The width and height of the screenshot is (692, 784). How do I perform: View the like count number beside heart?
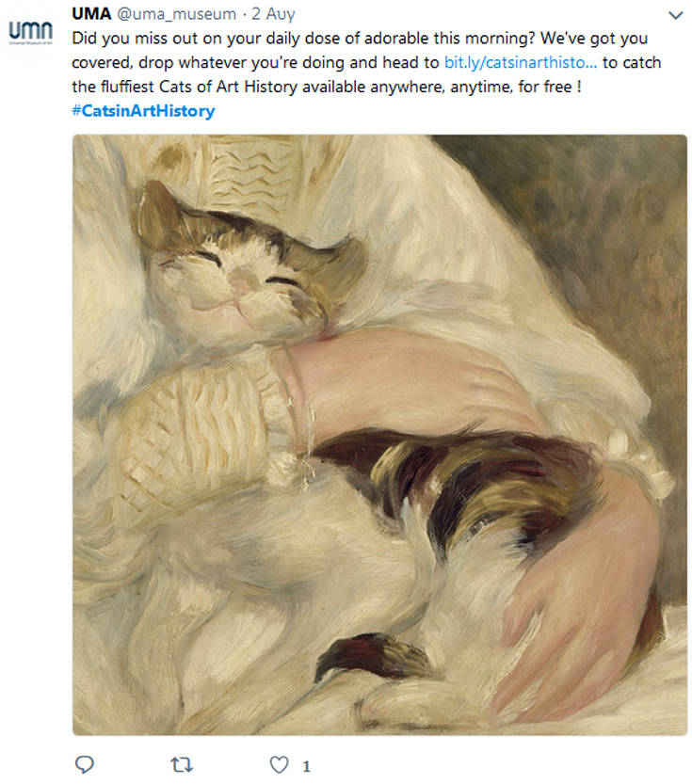click(x=307, y=763)
